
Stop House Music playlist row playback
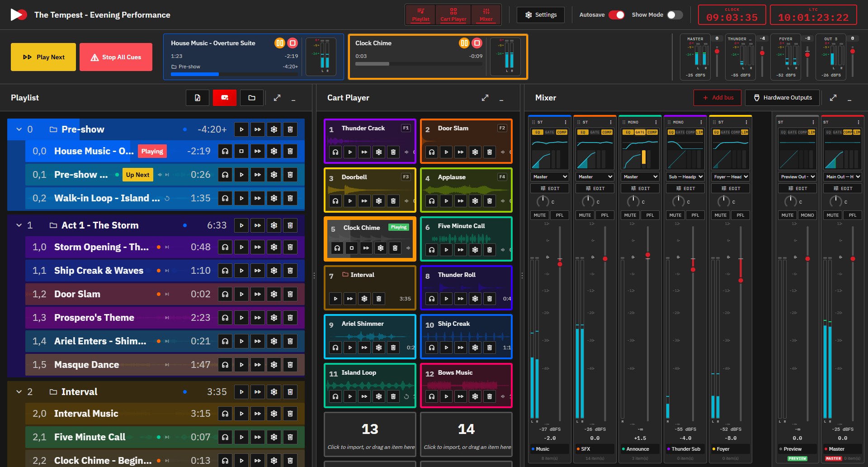click(x=241, y=151)
